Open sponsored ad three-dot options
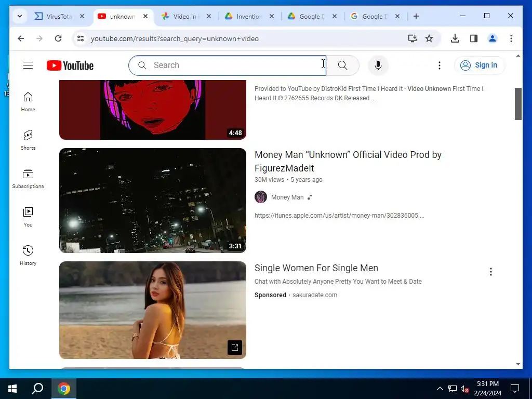532x399 pixels. (x=490, y=271)
